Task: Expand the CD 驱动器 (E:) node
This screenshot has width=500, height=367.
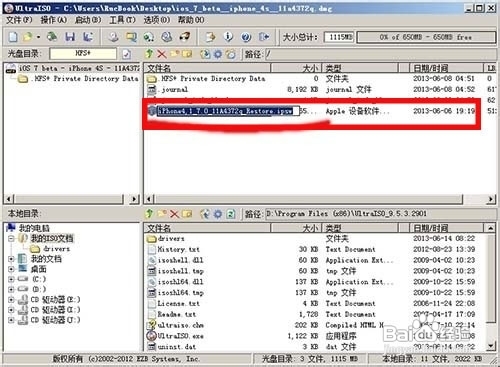Action: pyautogui.click(x=11, y=300)
